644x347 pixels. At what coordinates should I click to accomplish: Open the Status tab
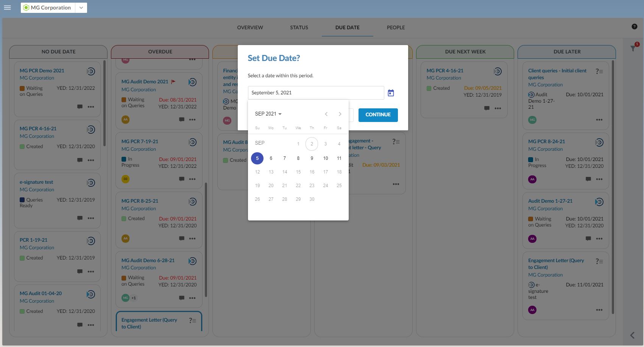click(299, 27)
